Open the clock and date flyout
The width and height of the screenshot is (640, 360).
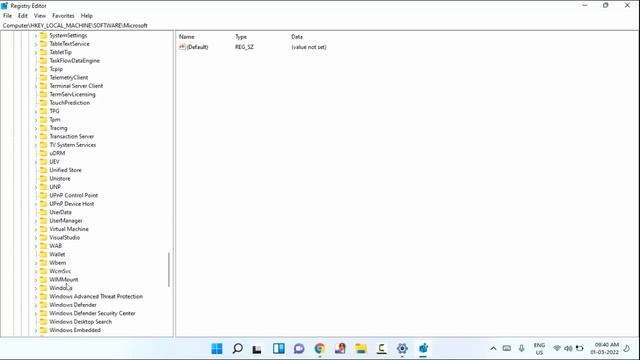point(604,349)
